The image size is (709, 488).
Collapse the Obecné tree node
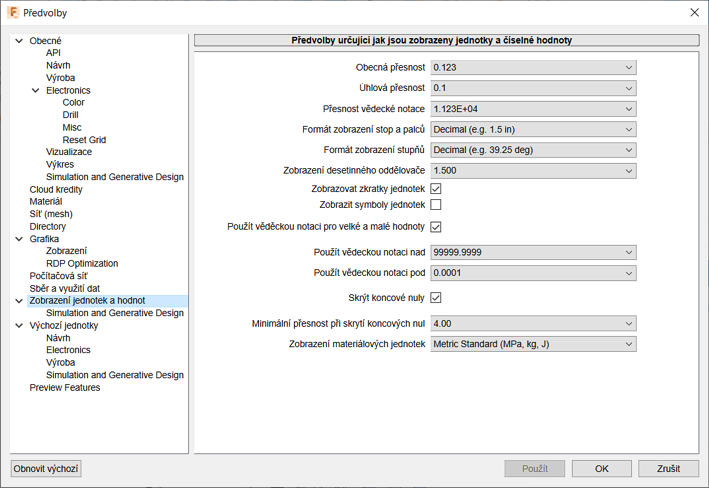click(x=18, y=41)
